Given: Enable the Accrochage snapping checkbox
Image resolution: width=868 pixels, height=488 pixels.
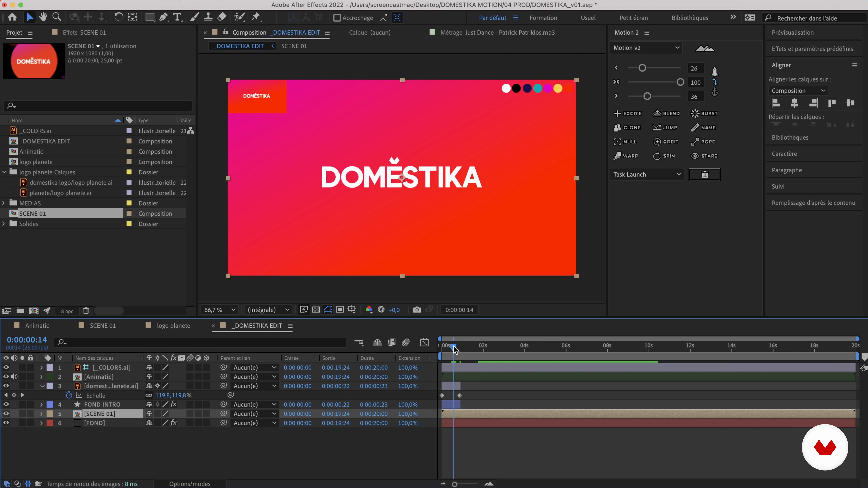Looking at the screenshot, I should [x=337, y=18].
